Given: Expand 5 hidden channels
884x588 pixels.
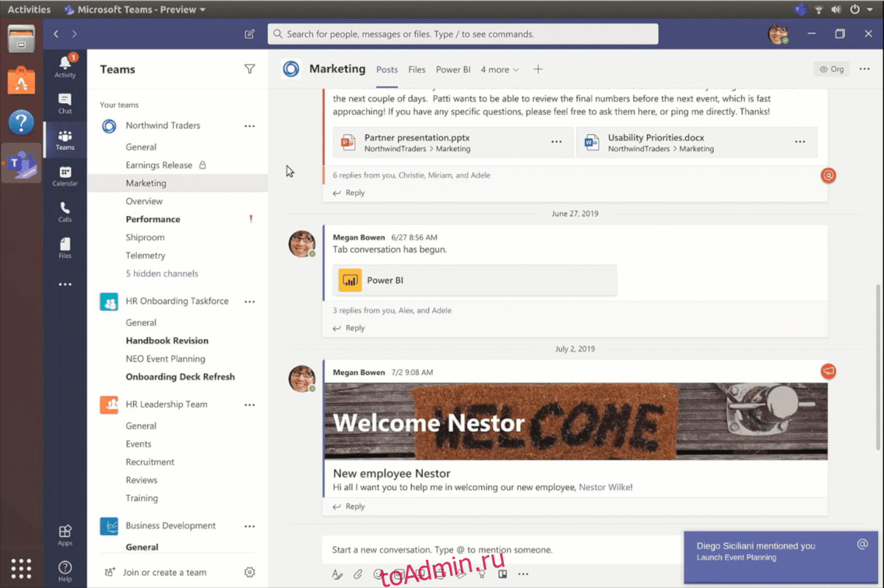Looking at the screenshot, I should (x=161, y=273).
